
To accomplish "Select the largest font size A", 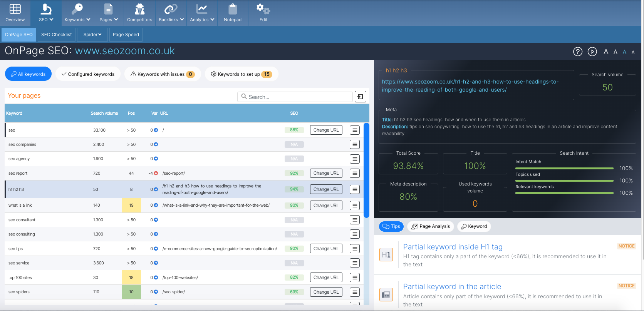I will tap(606, 52).
